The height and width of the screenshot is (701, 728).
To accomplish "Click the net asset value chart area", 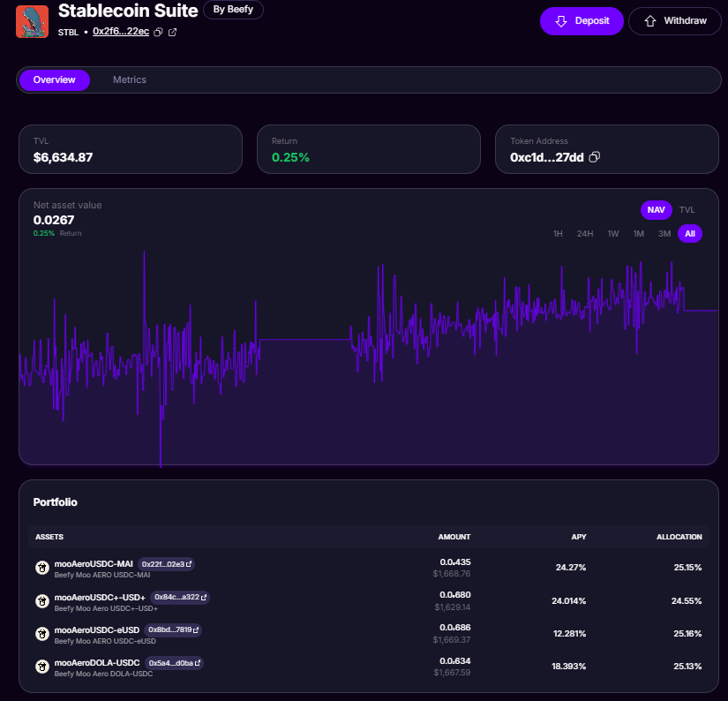I will click(x=369, y=358).
